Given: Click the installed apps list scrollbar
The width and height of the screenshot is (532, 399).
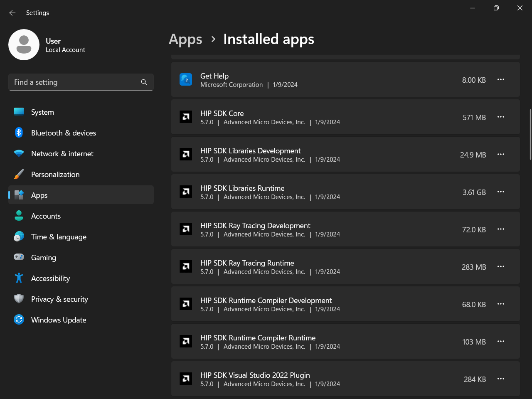Looking at the screenshot, I should (x=530, y=134).
